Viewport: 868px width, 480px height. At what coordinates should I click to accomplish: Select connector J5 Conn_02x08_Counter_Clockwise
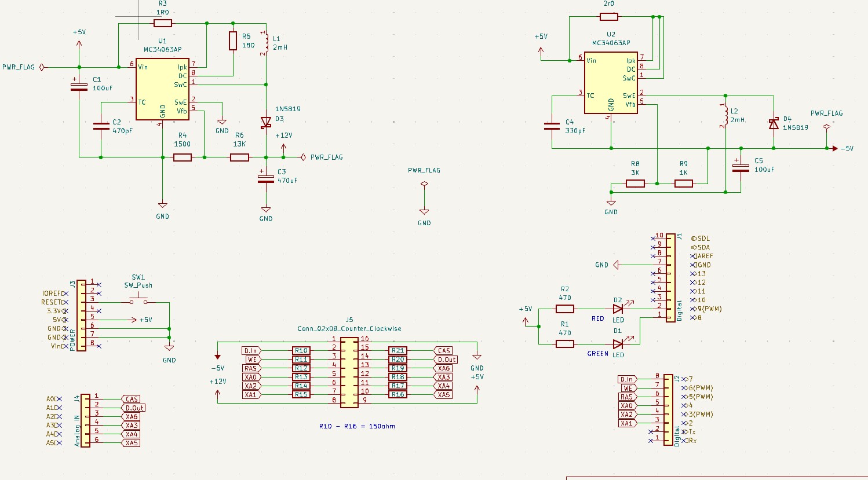pos(349,373)
